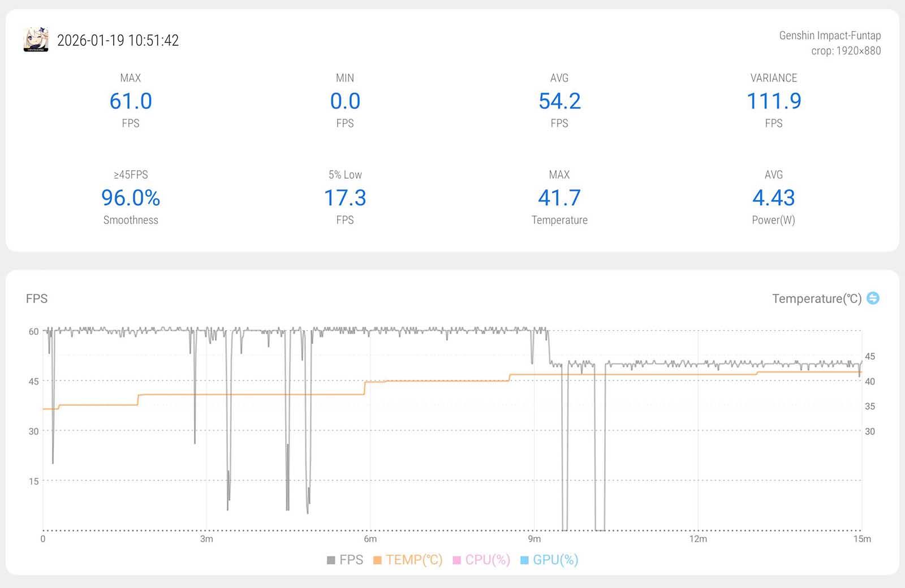Screen dimensions: 905x588
Task: Select the 2026-01-19 10:51:42 session timestamp
Action: [118, 40]
